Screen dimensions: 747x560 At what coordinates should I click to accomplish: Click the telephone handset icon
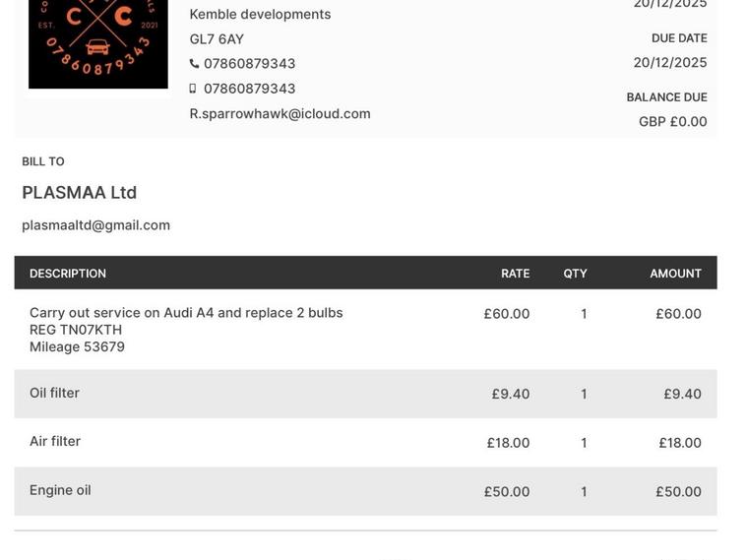click(x=194, y=64)
